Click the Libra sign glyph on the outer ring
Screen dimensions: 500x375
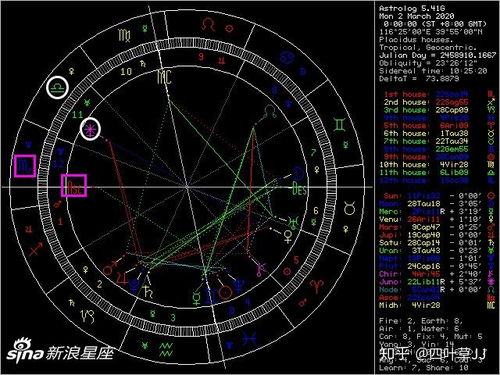click(58, 88)
